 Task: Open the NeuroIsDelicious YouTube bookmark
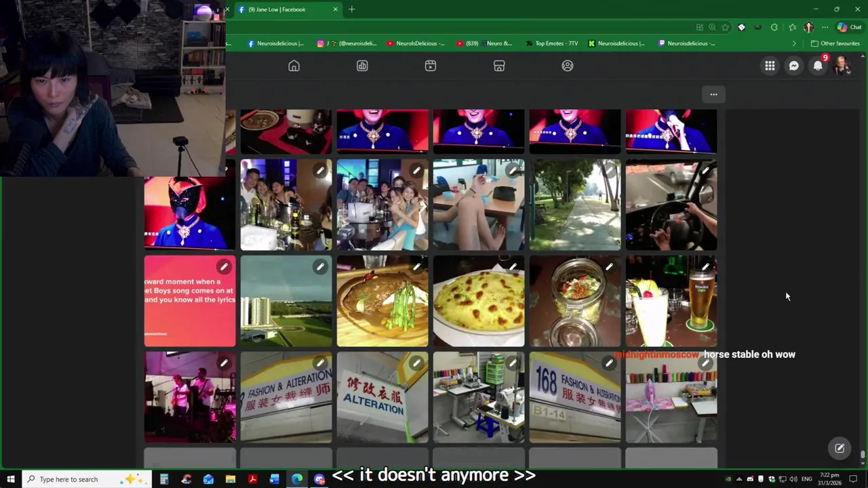coord(416,43)
